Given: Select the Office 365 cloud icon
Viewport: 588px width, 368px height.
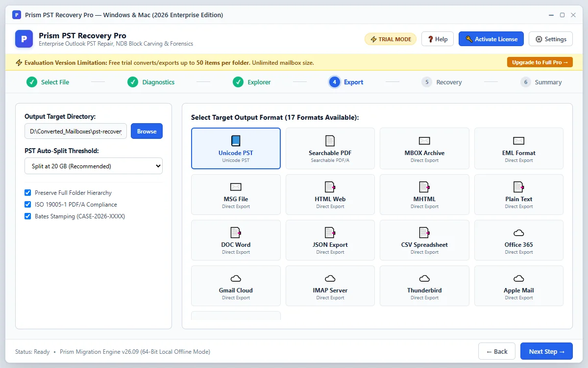Looking at the screenshot, I should pyautogui.click(x=519, y=233).
